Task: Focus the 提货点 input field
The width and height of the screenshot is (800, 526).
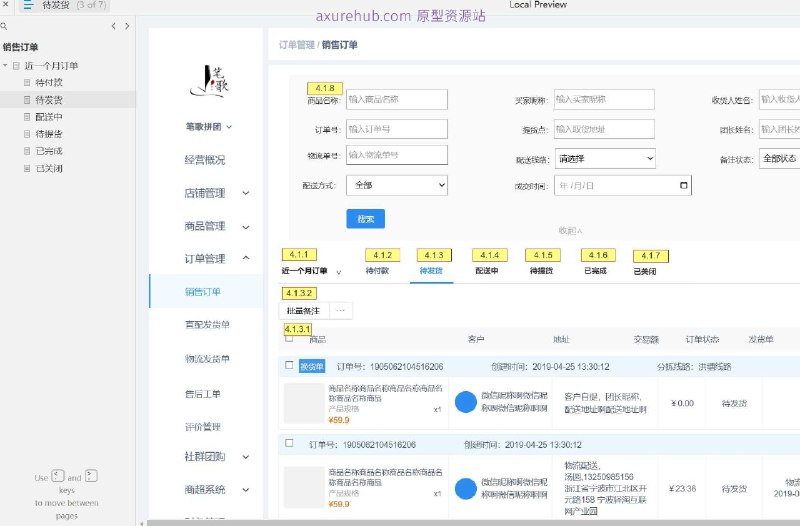Action: click(604, 129)
